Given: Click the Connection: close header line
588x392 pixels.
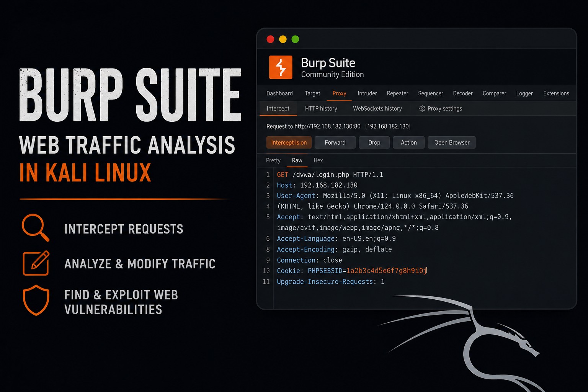Looking at the screenshot, I should (x=310, y=260).
